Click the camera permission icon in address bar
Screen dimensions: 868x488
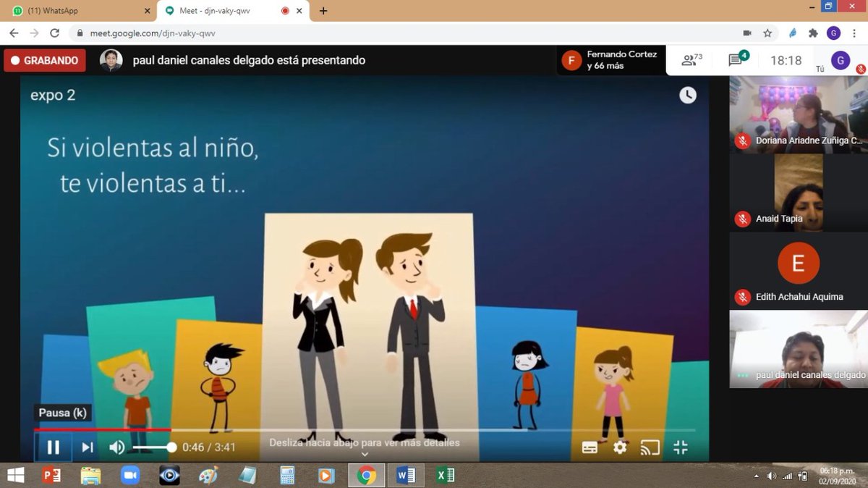(x=747, y=33)
